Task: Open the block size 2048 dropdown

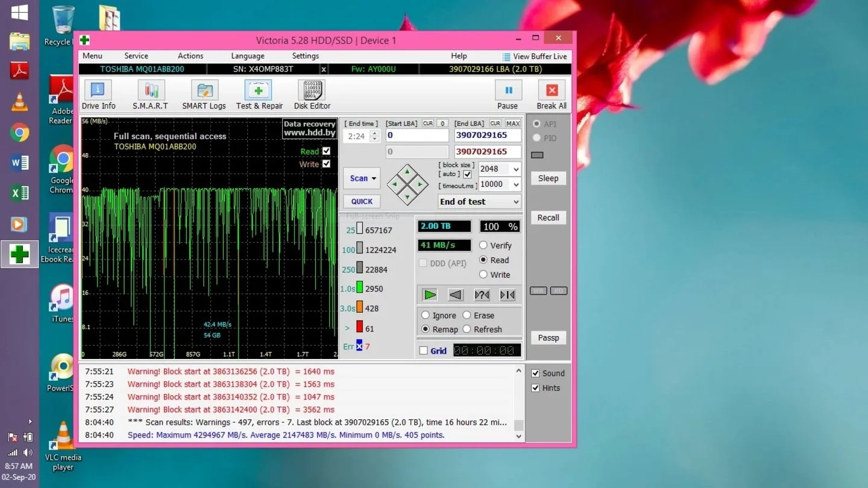Action: 516,169
